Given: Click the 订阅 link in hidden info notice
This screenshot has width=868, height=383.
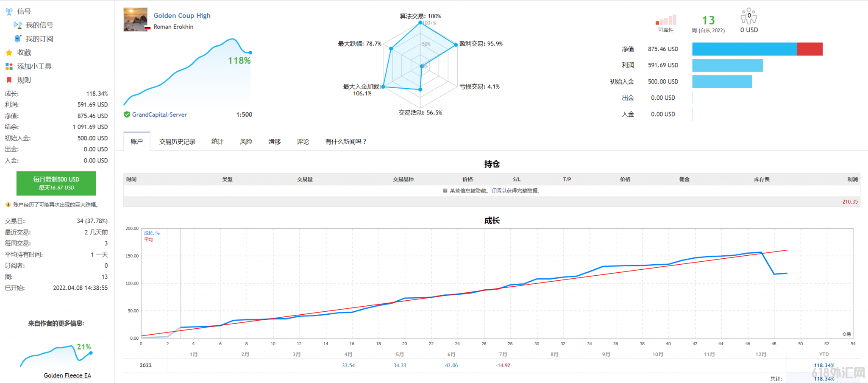Looking at the screenshot, I should click(x=496, y=191).
